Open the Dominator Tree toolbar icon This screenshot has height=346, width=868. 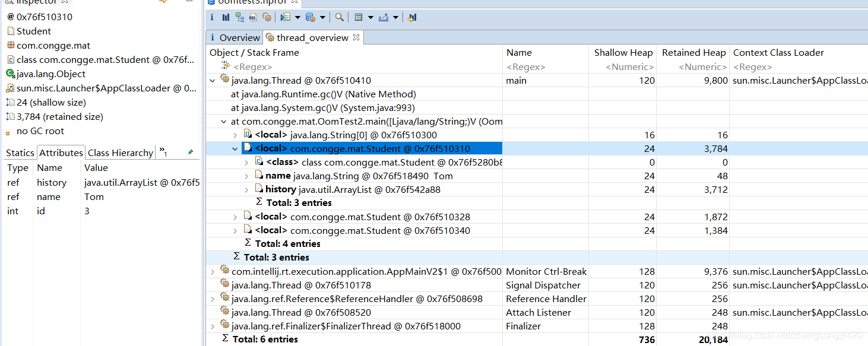239,18
